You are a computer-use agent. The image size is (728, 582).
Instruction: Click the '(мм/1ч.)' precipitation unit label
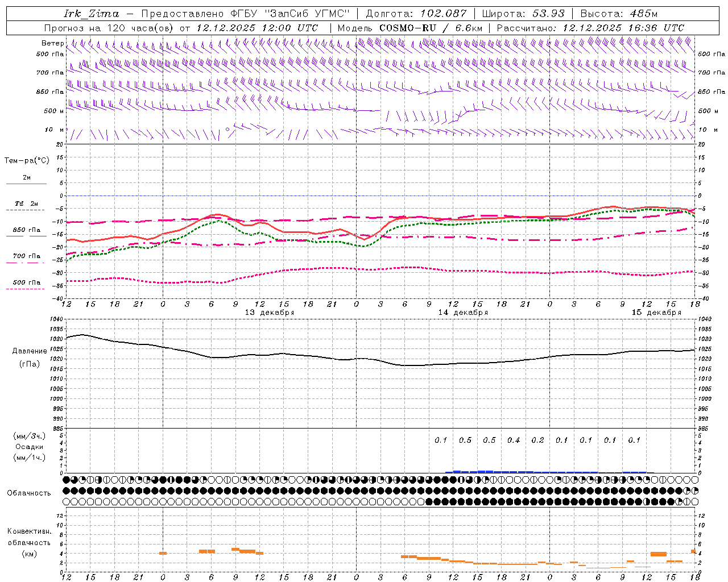[x=30, y=458]
